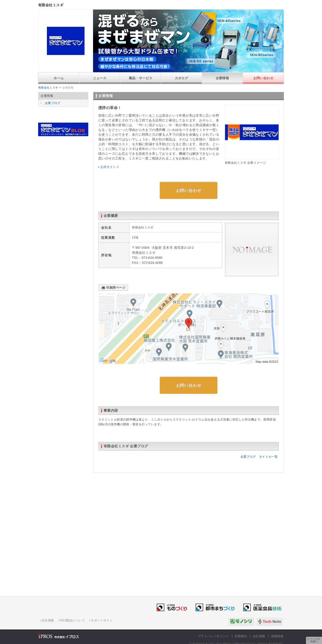The width and height of the screenshot is (322, 644).
Task: Open the 印刷用ページ print button
Action: click(x=113, y=287)
